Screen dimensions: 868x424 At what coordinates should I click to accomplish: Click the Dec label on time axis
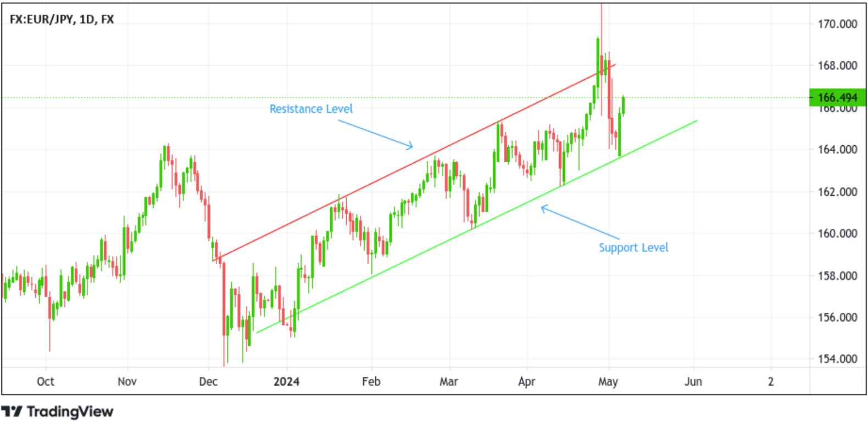[208, 382]
